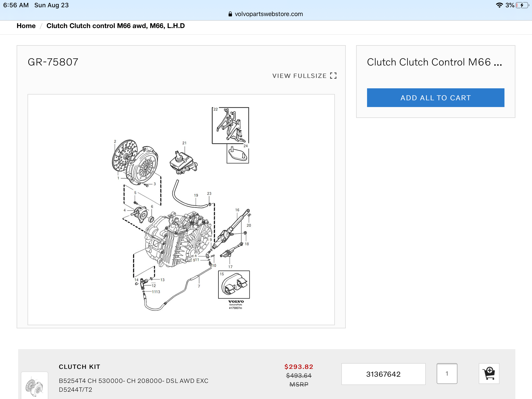Open Clutch control M66 awd breadcrumb

pyautogui.click(x=116, y=26)
